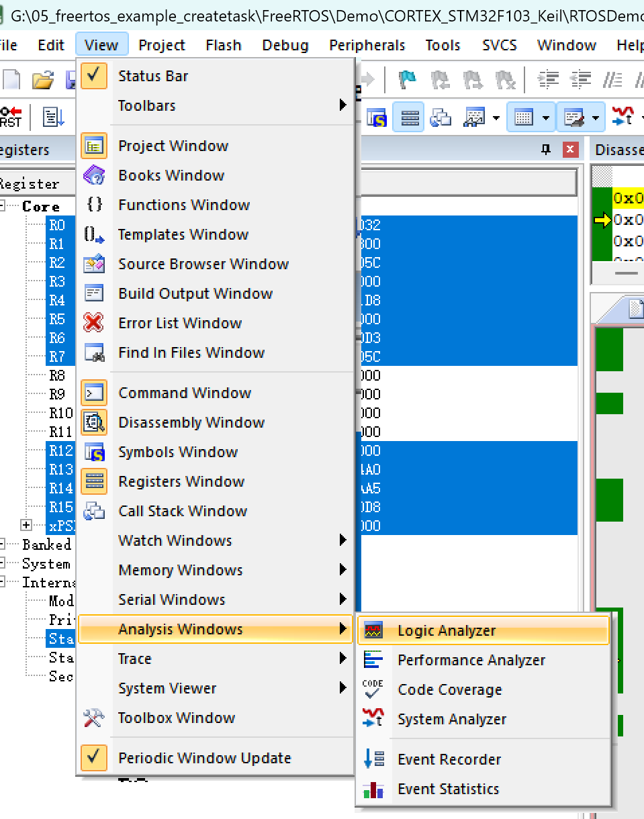This screenshot has width=644, height=819.
Task: Click the red X Error List icon
Action: (x=94, y=323)
